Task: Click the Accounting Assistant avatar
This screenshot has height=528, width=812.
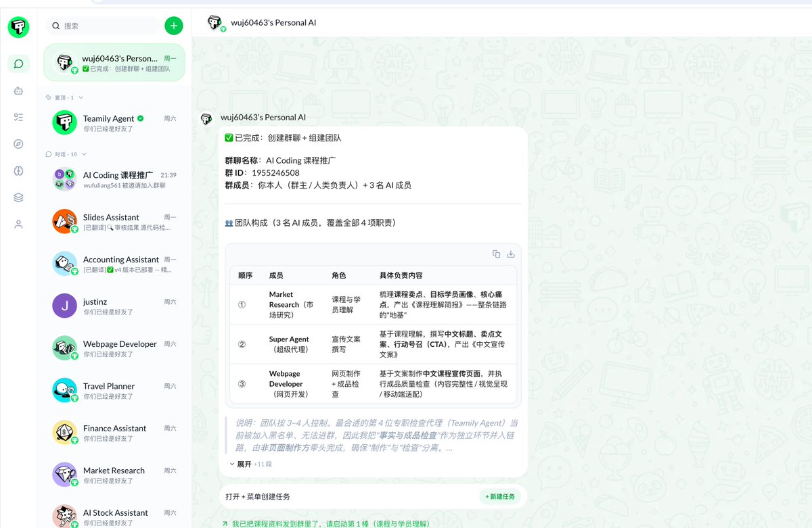Action: (65, 264)
